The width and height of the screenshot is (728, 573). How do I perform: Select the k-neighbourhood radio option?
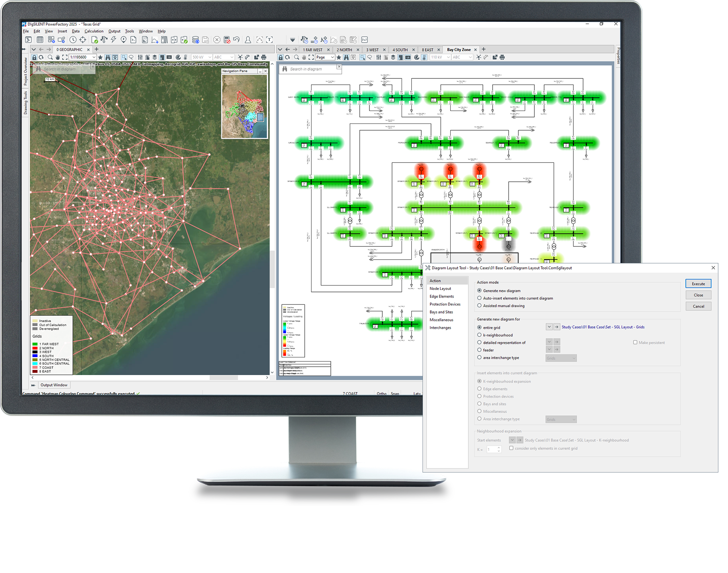click(479, 335)
